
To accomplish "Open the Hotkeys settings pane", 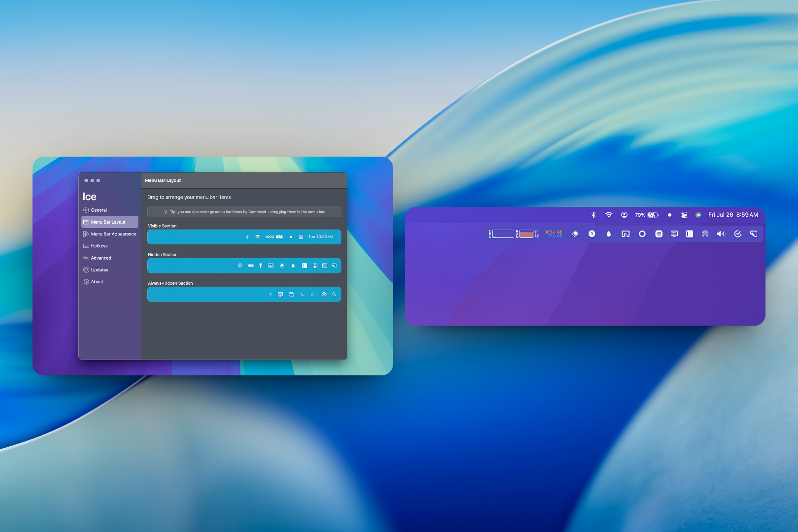I will (x=99, y=246).
